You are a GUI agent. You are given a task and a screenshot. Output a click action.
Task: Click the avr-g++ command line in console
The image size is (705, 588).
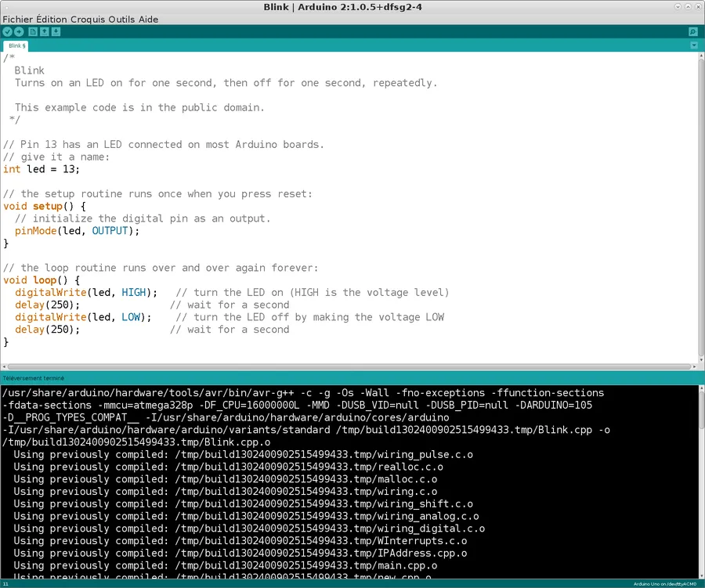tap(303, 393)
